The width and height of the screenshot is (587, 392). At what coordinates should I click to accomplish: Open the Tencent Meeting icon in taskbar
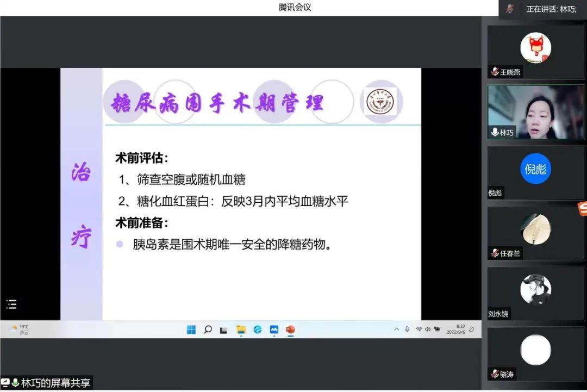point(274,329)
